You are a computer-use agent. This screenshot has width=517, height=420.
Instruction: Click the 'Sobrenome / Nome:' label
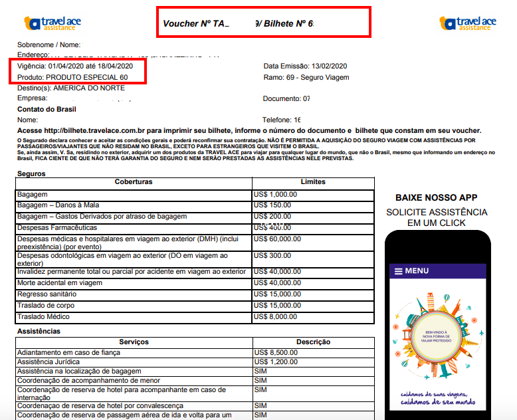coord(49,45)
